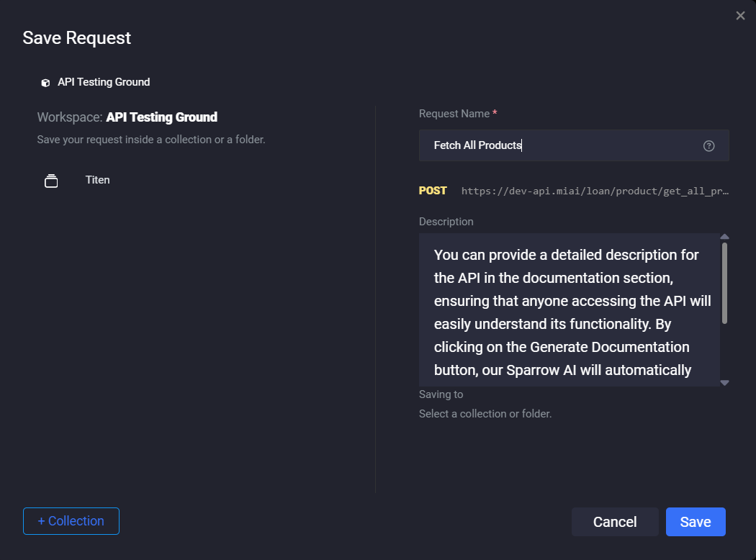Screen dimensions: 756x560
Task: Click the Workspace: API Testing Ground heading
Action: (x=127, y=117)
